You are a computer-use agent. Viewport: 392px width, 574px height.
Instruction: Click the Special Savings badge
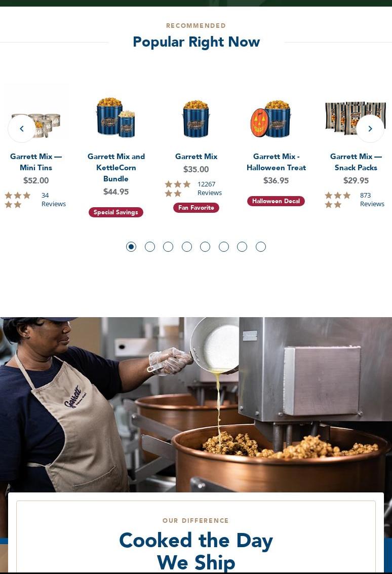115,212
